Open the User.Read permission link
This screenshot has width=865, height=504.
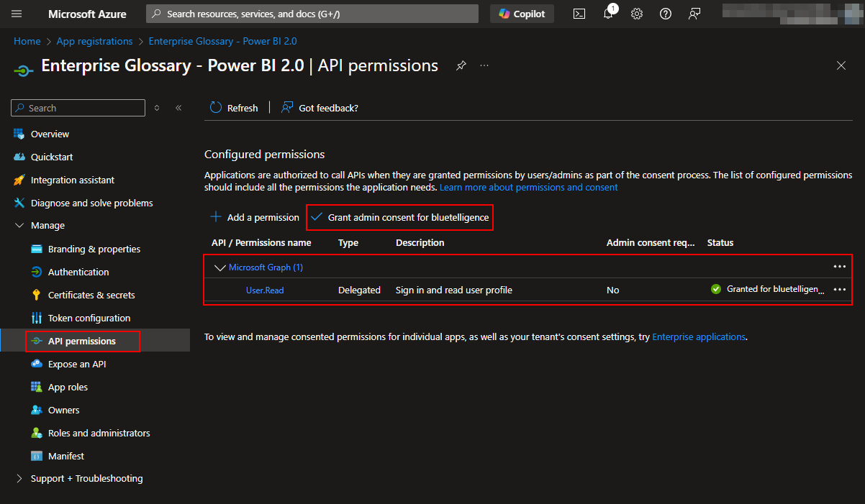point(265,290)
